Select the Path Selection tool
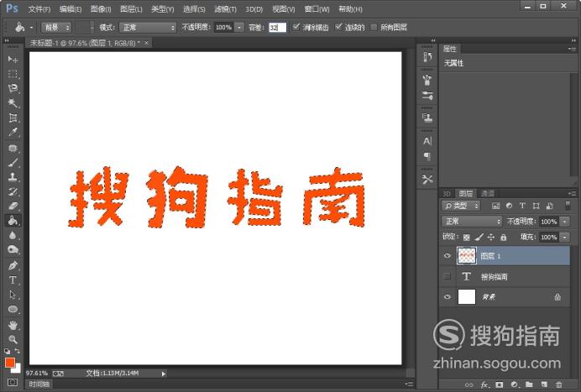The width and height of the screenshot is (581, 392). point(13,295)
